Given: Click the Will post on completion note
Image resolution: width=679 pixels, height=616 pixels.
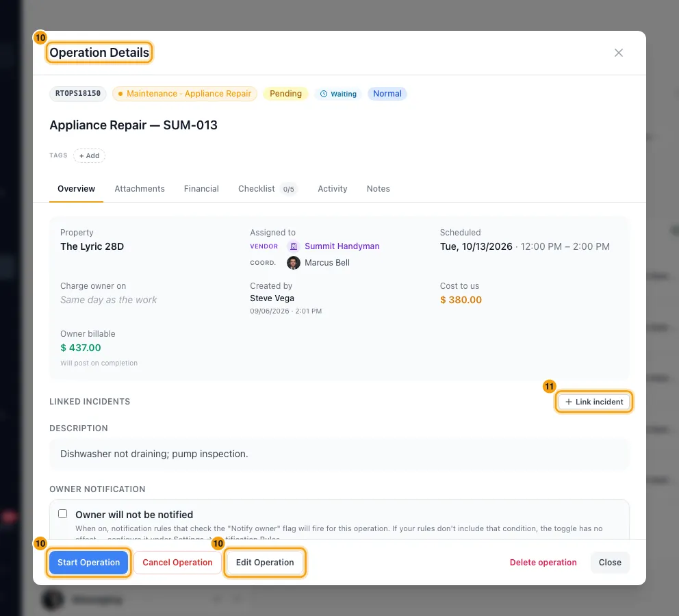Looking at the screenshot, I should click(99, 363).
